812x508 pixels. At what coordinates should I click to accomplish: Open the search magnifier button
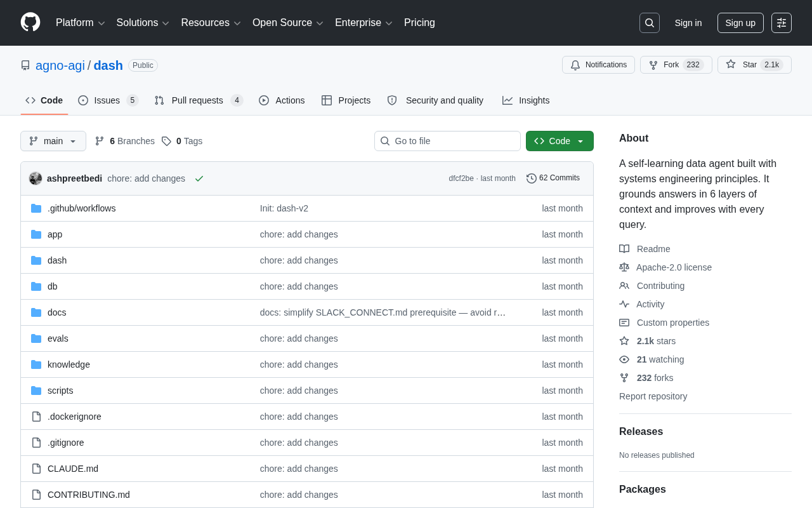(x=650, y=23)
